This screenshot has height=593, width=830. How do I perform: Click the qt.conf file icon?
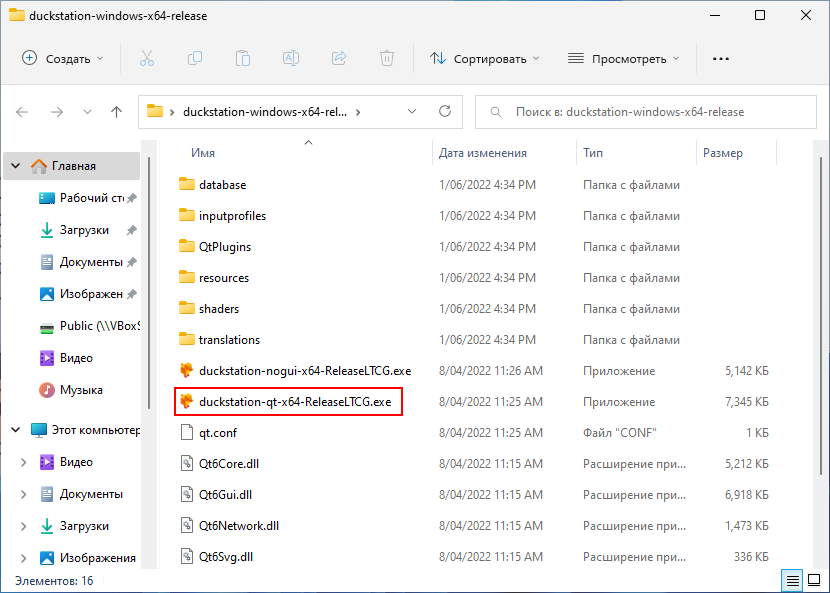point(187,433)
